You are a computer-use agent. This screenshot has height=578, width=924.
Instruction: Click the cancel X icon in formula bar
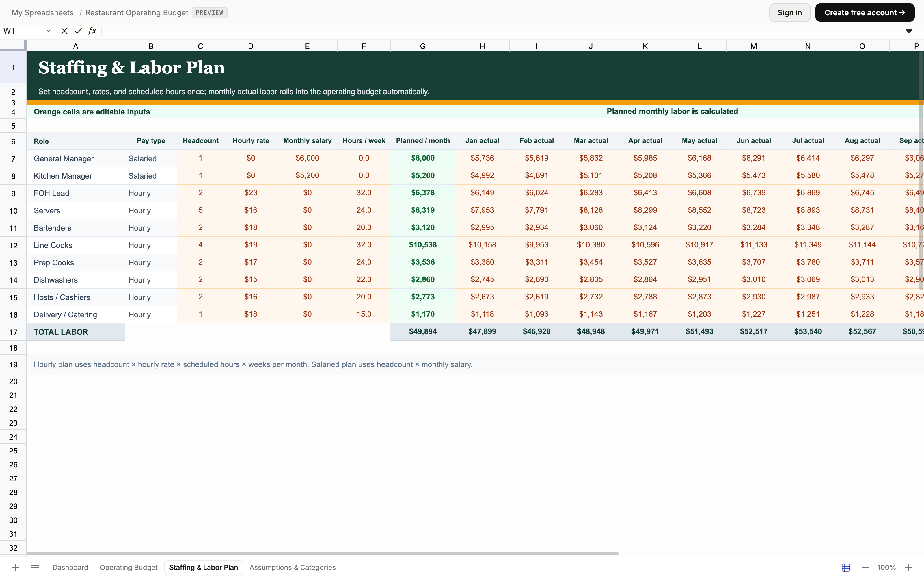coord(64,31)
